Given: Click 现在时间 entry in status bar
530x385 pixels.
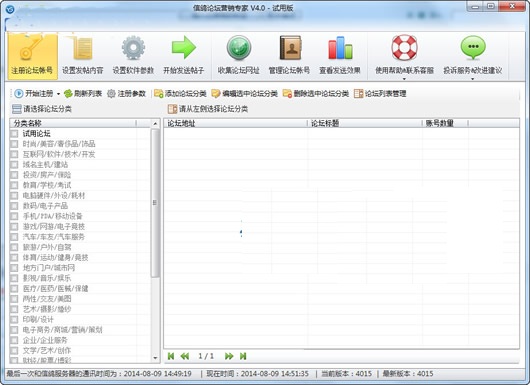Looking at the screenshot, I should [x=258, y=374].
